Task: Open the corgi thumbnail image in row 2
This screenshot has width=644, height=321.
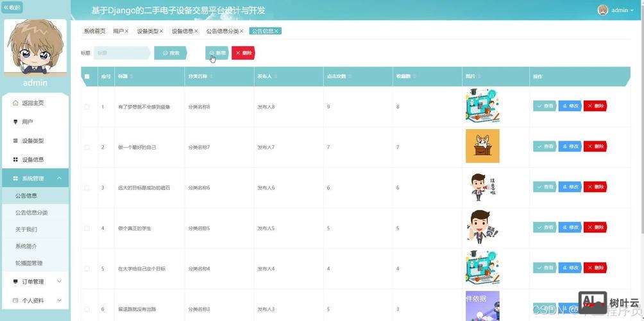Action: (482, 146)
